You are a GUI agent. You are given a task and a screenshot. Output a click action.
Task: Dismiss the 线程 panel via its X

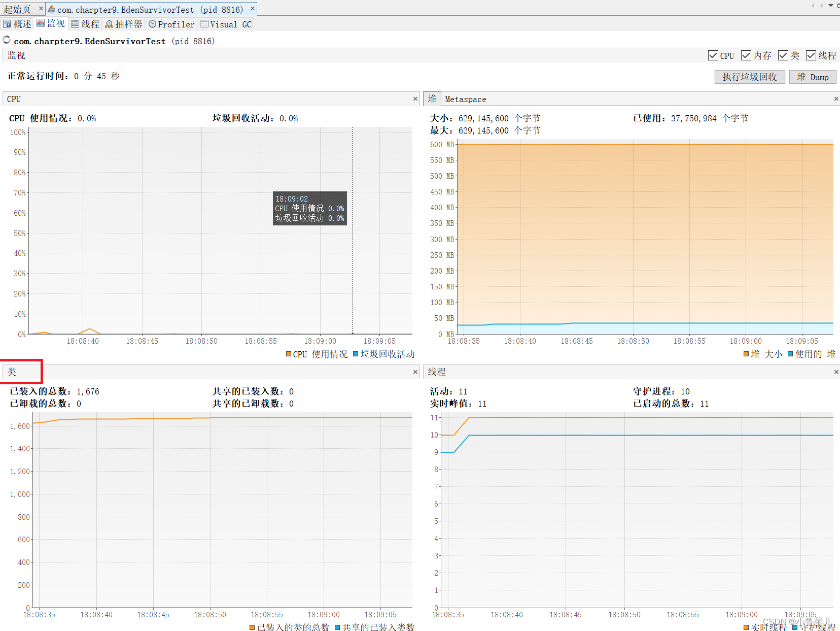pos(836,372)
